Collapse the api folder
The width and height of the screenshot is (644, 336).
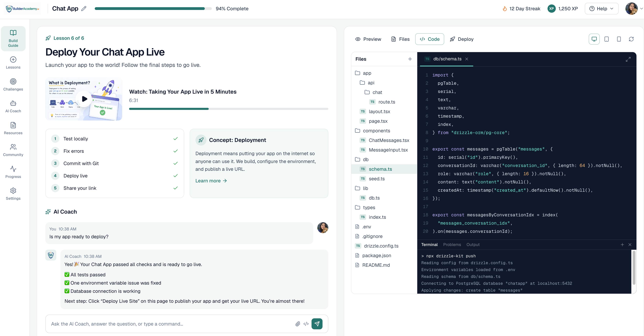click(x=384, y=83)
